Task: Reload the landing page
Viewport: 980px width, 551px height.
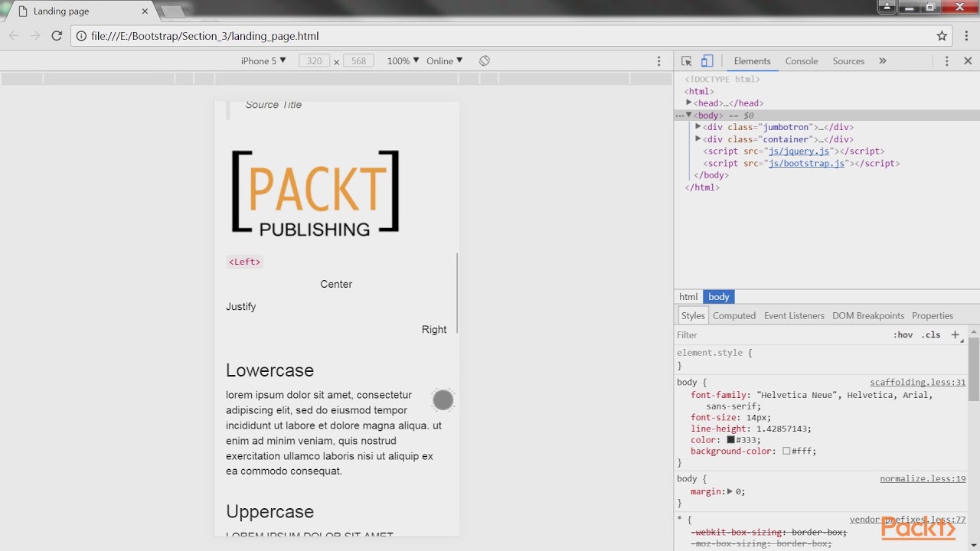Action: [57, 36]
